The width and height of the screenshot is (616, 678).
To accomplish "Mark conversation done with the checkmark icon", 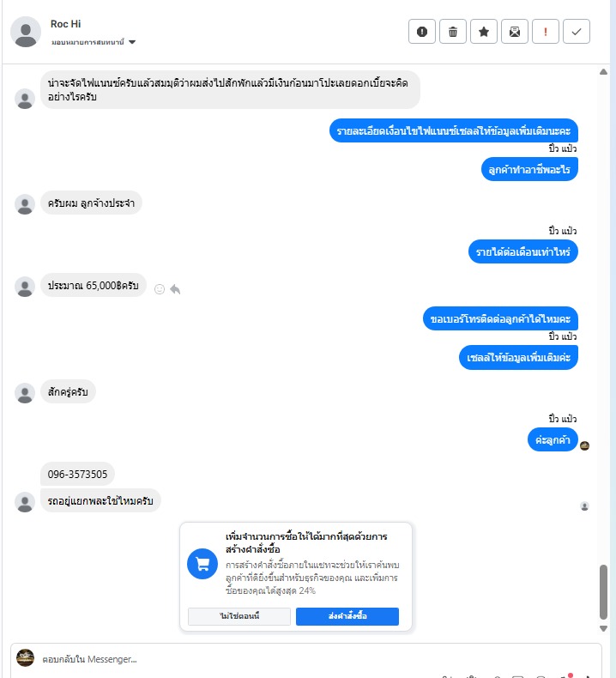I will point(577,32).
